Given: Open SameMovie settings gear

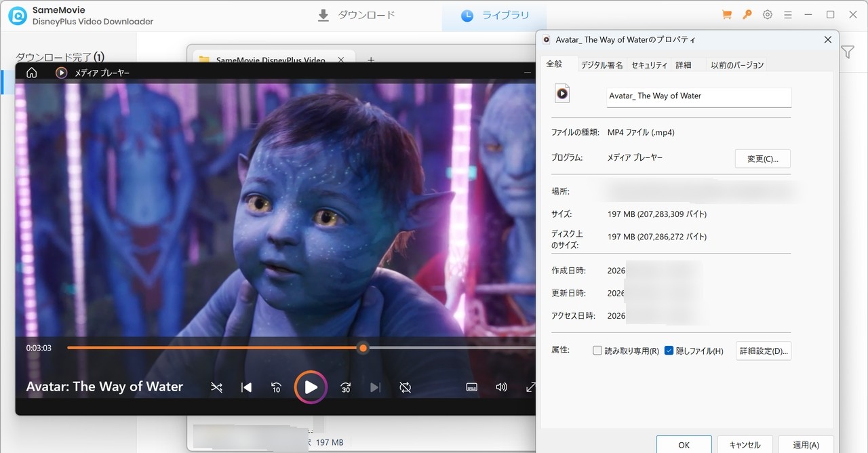Looking at the screenshot, I should tap(767, 14).
